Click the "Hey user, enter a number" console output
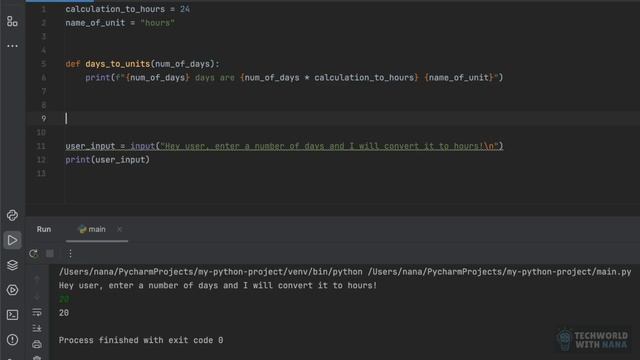The width and height of the screenshot is (640, 360). coord(218,285)
